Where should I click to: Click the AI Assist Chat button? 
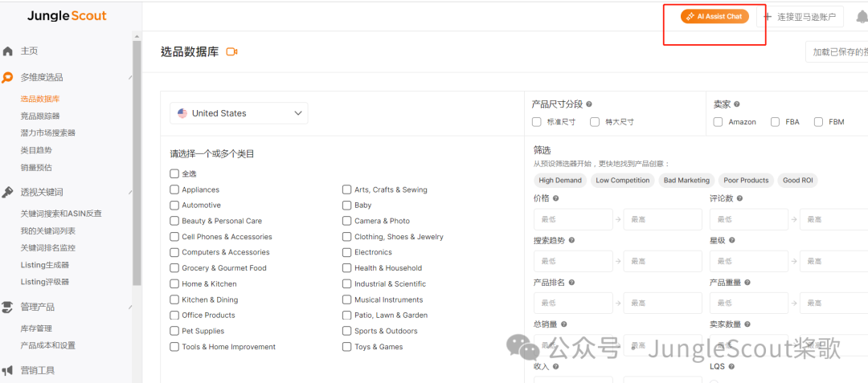pos(714,17)
